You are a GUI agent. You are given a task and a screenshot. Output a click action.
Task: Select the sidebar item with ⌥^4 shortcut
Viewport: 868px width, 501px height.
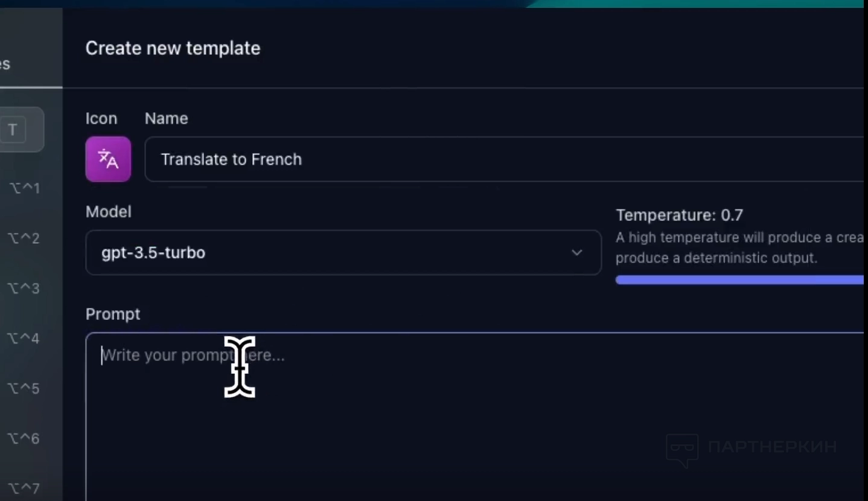click(x=24, y=339)
